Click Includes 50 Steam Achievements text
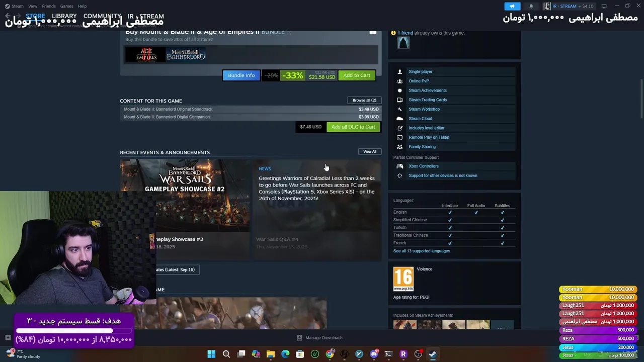 [423, 315]
